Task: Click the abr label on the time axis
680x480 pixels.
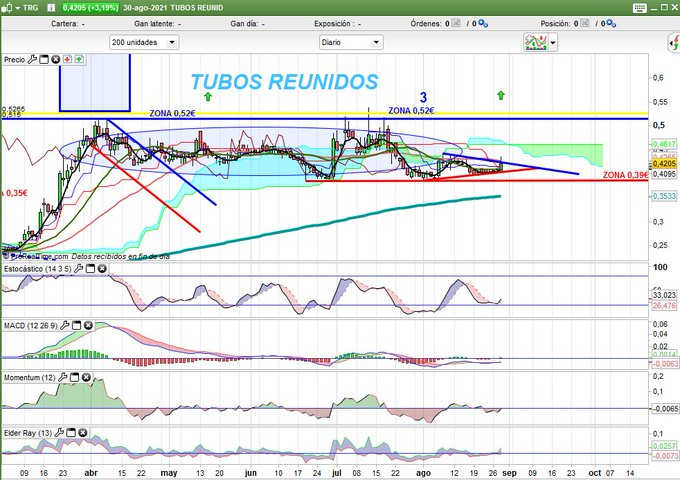Action: point(91,473)
